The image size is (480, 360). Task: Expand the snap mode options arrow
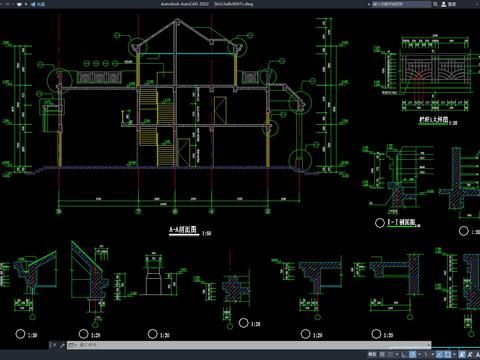tap(397, 354)
